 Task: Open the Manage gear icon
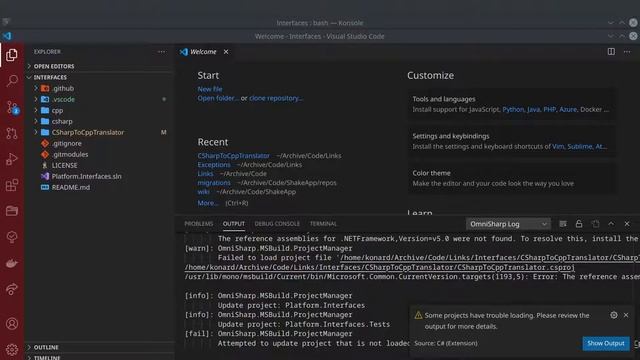pyautogui.click(x=12, y=349)
